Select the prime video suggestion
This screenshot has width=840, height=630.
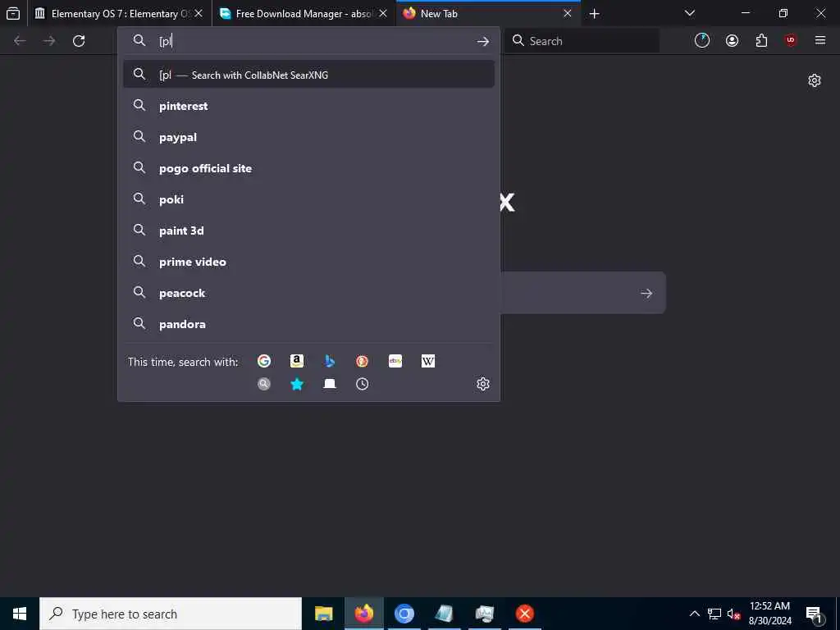click(x=308, y=262)
